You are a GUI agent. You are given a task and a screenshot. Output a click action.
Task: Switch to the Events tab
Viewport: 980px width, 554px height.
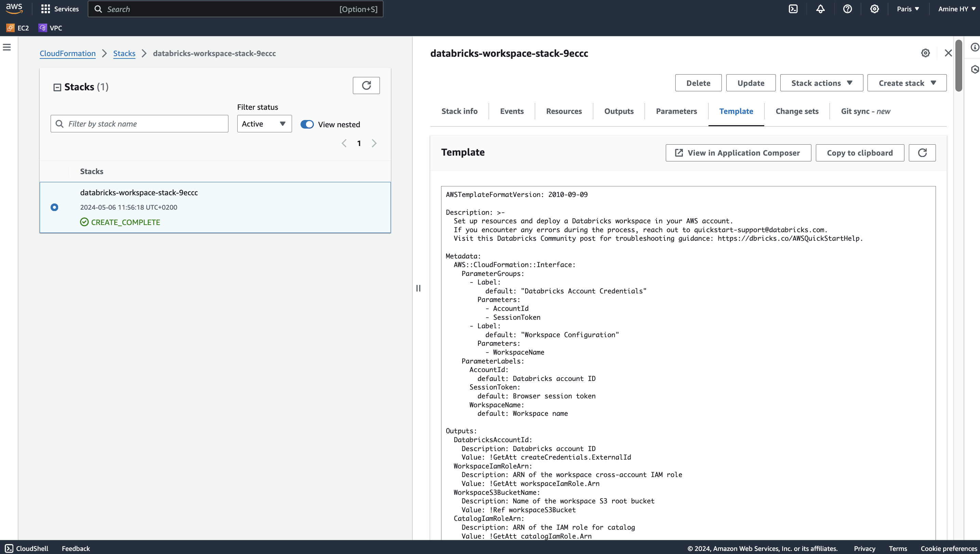point(512,111)
